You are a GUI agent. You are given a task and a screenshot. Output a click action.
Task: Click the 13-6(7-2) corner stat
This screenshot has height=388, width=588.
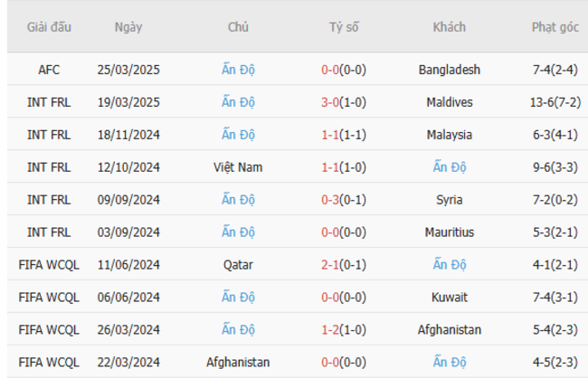click(x=555, y=102)
